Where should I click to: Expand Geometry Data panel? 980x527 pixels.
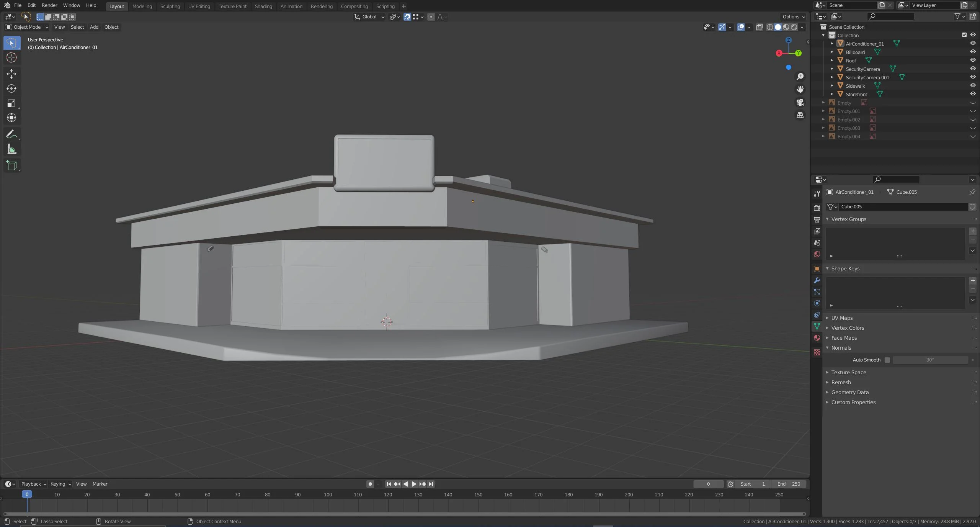850,393
